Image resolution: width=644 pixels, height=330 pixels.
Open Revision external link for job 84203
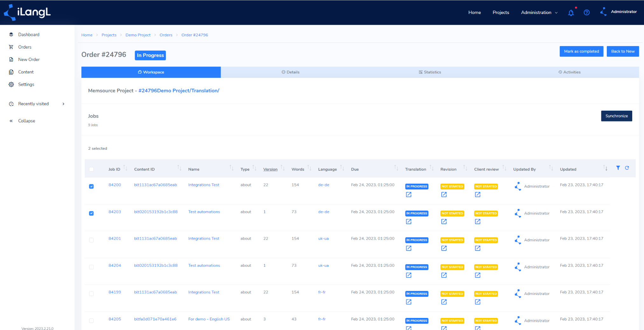pos(444,222)
